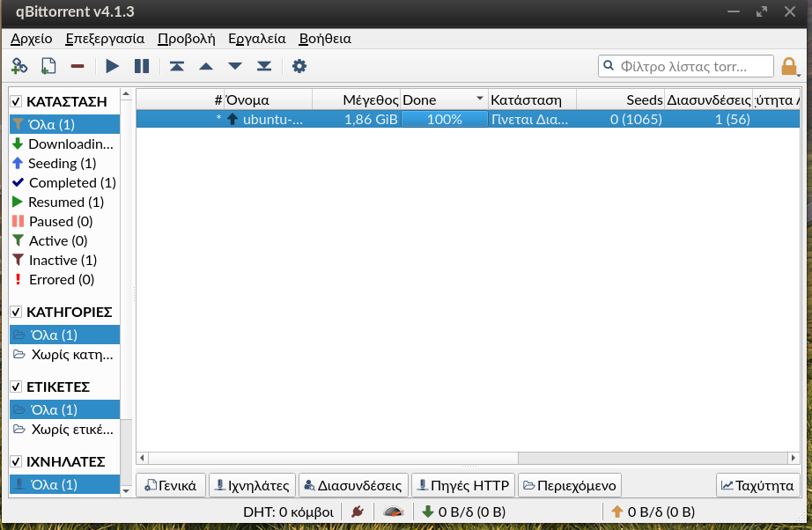Open the Βοήθεια menu
The image size is (812, 530).
click(325, 39)
